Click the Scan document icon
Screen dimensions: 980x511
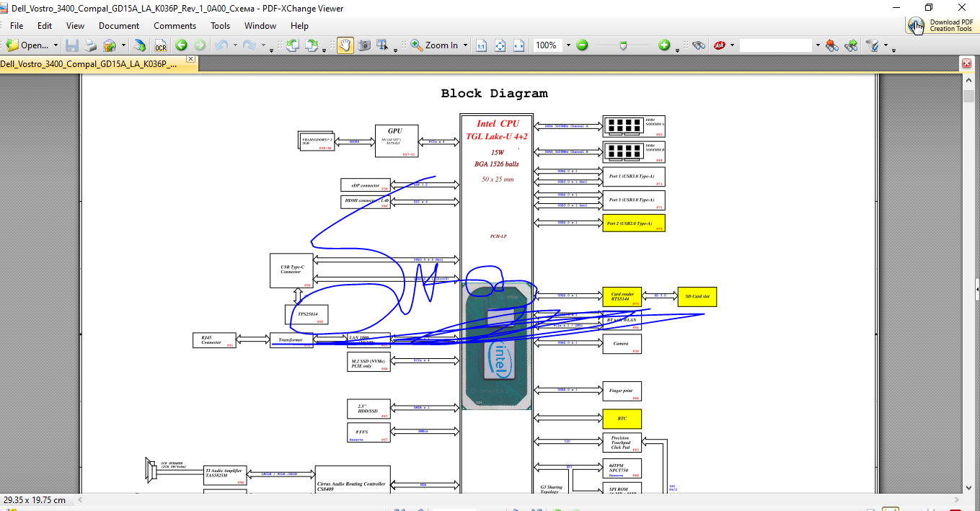[x=110, y=45]
